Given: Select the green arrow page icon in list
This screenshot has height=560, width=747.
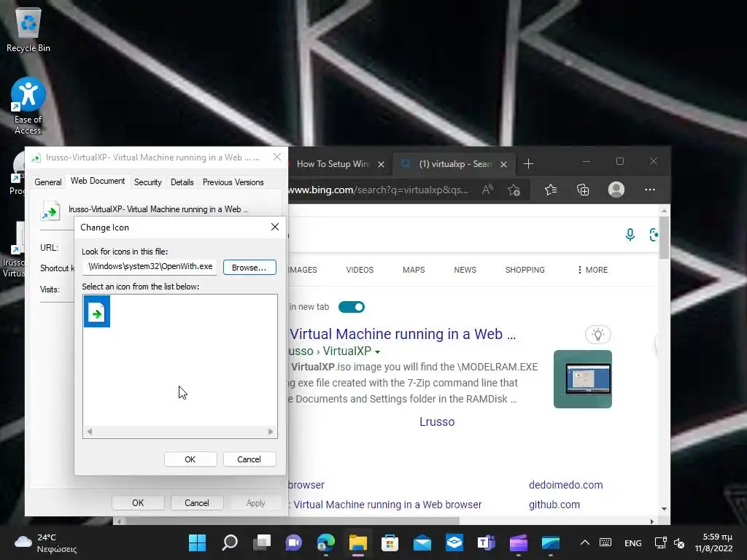Looking at the screenshot, I should click(x=97, y=311).
